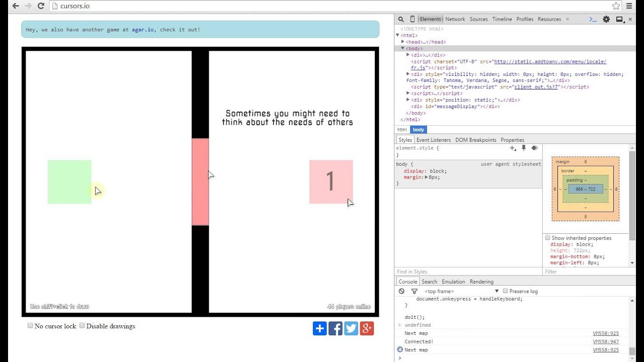Add a new style rule
644x362 pixels.
(513, 148)
